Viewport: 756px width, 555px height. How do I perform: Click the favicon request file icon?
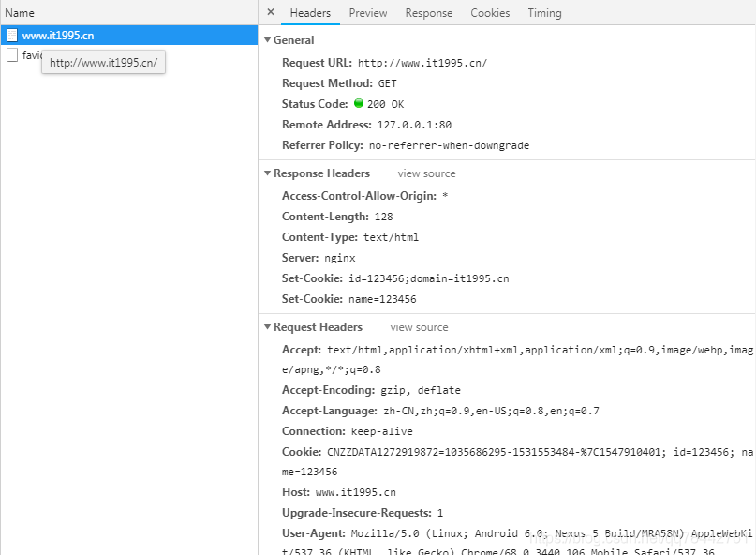[12, 55]
